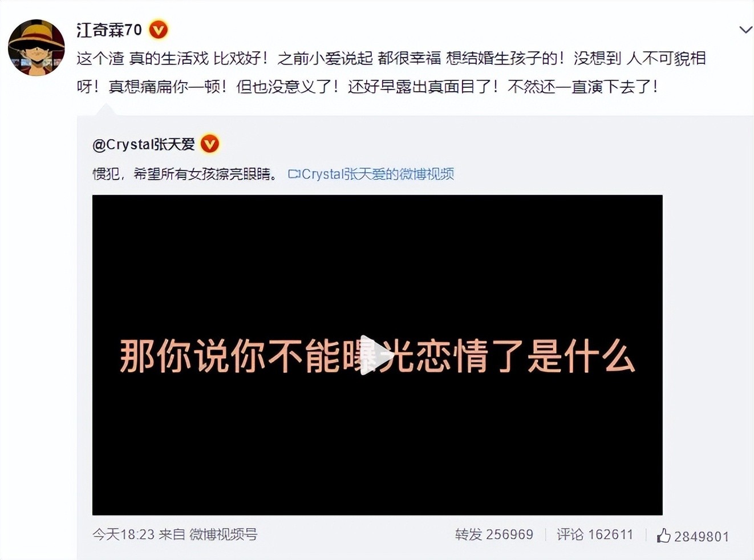The width and height of the screenshot is (754, 560).
Task: Click the repost commentary text by 江奇霖70
Action: 391,72
